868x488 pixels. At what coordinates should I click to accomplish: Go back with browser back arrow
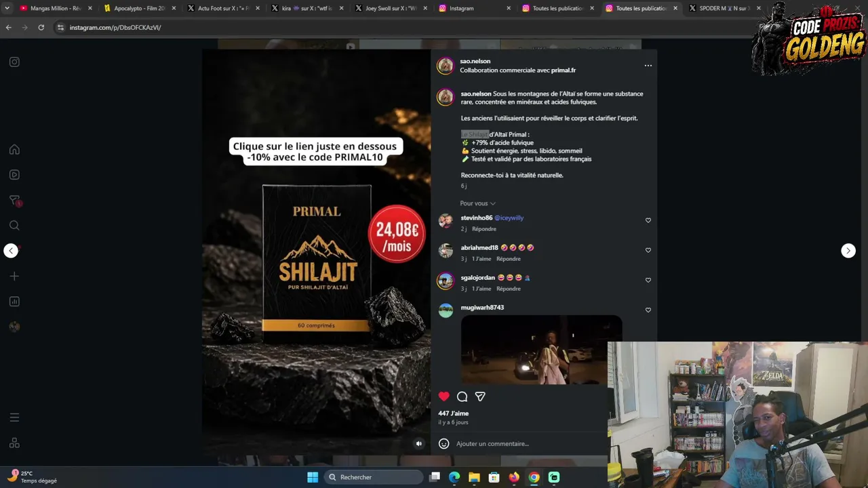click(9, 27)
